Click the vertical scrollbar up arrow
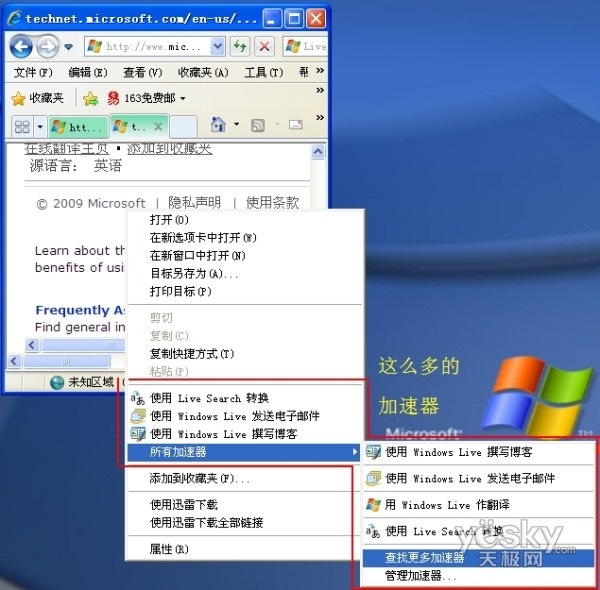 (x=318, y=152)
